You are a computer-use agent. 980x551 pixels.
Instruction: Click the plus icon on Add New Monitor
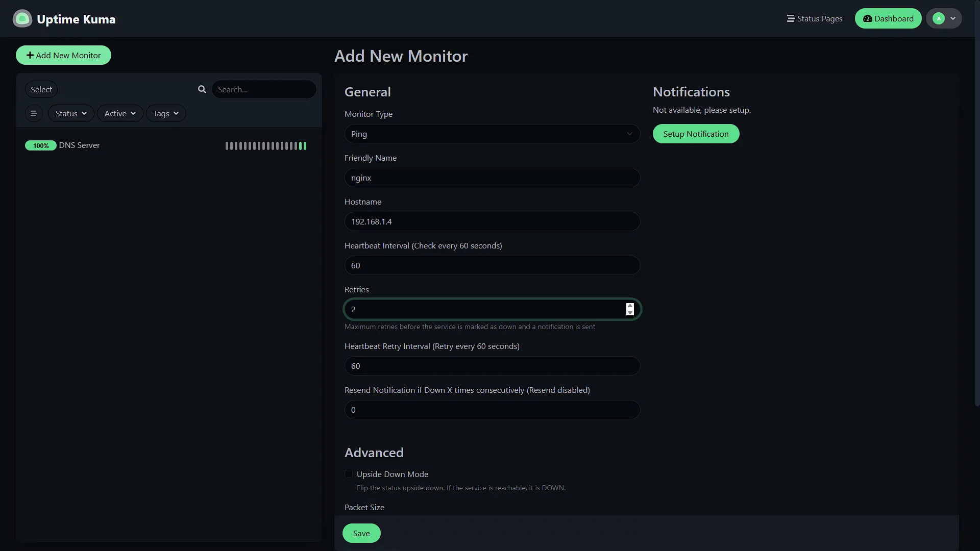[30, 55]
